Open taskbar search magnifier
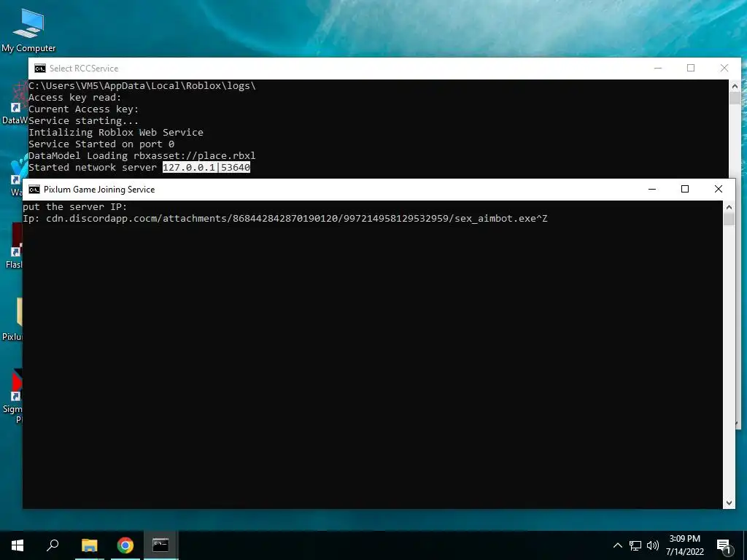Image resolution: width=747 pixels, height=560 pixels. [x=53, y=545]
